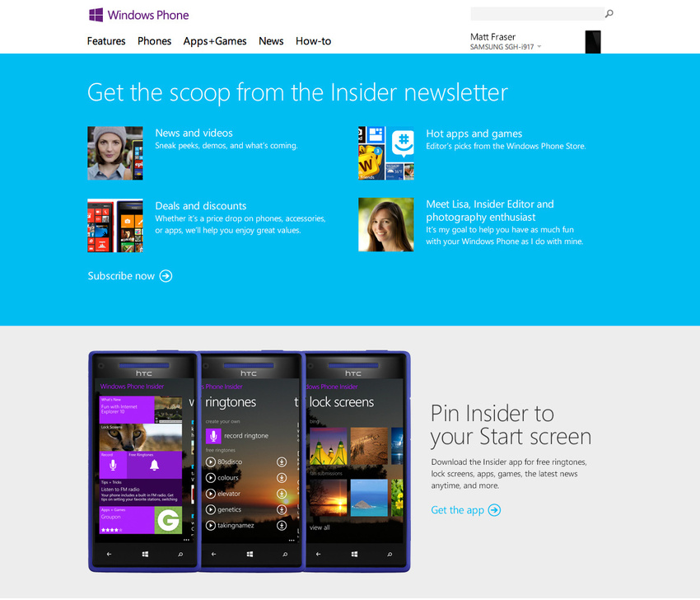
Task: Open the Phones menu item
Action: (x=155, y=41)
